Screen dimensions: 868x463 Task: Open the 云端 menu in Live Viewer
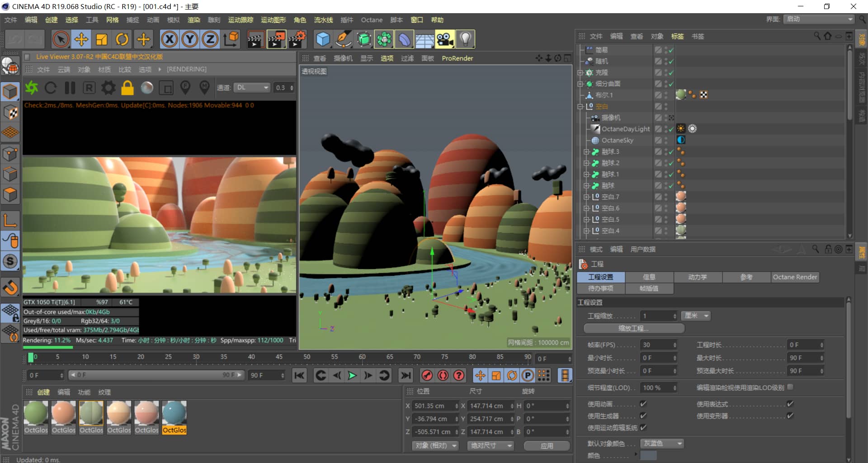click(64, 69)
